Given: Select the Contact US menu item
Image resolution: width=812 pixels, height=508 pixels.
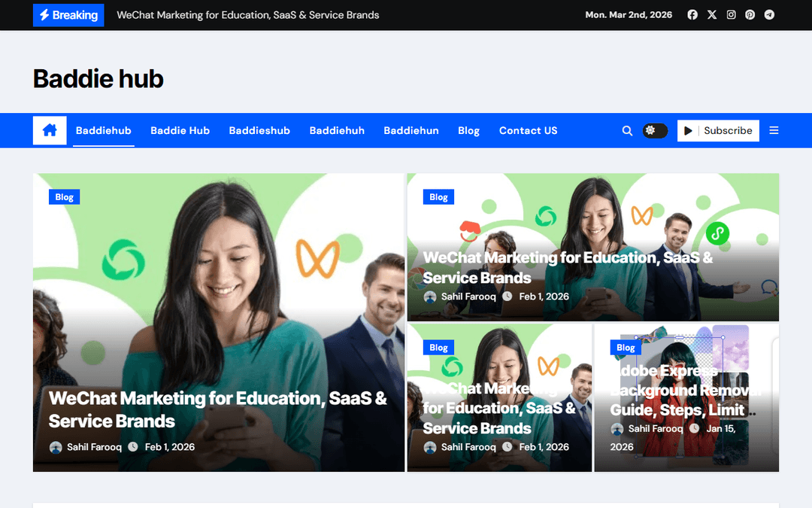Looking at the screenshot, I should click(529, 131).
